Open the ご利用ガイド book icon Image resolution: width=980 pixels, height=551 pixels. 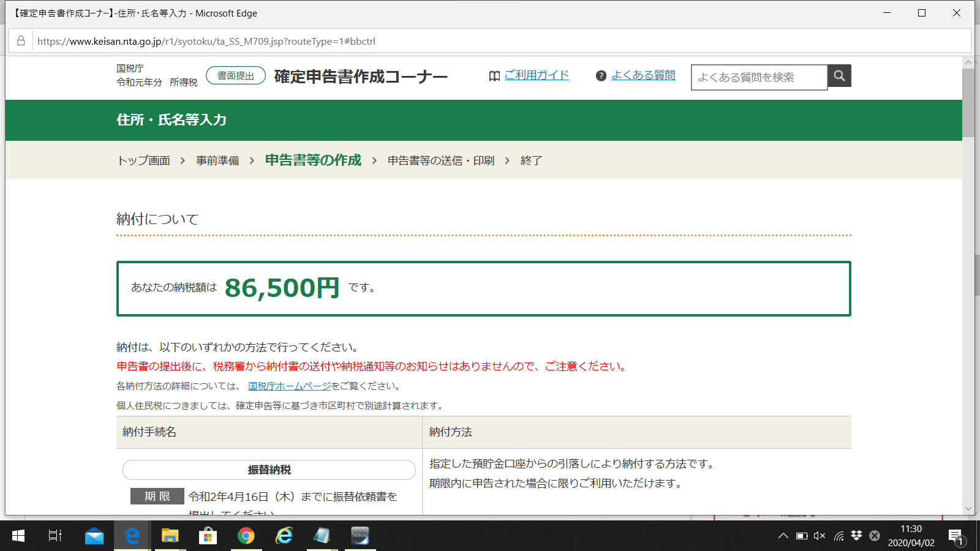(x=494, y=75)
